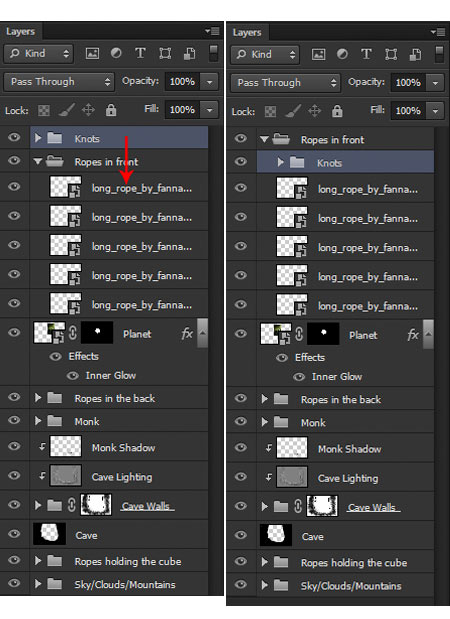Click Fill 100% field in left panel
Viewport: 450px width, 619px height.
(x=182, y=110)
